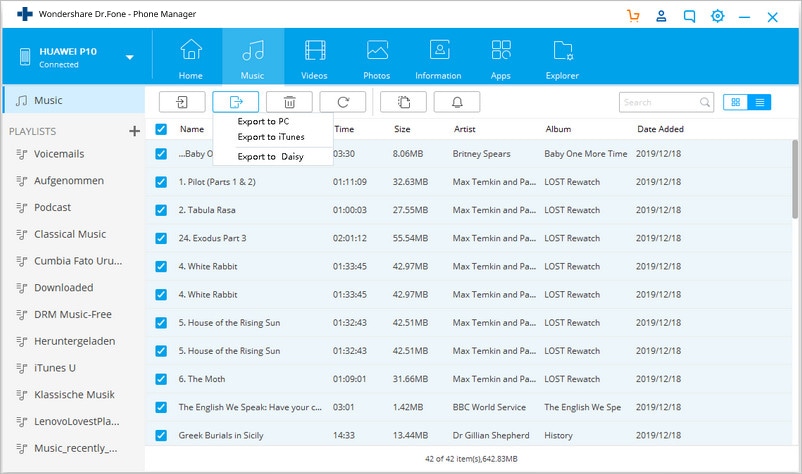Open the settings gear icon
This screenshot has width=802, height=474.
[718, 16]
